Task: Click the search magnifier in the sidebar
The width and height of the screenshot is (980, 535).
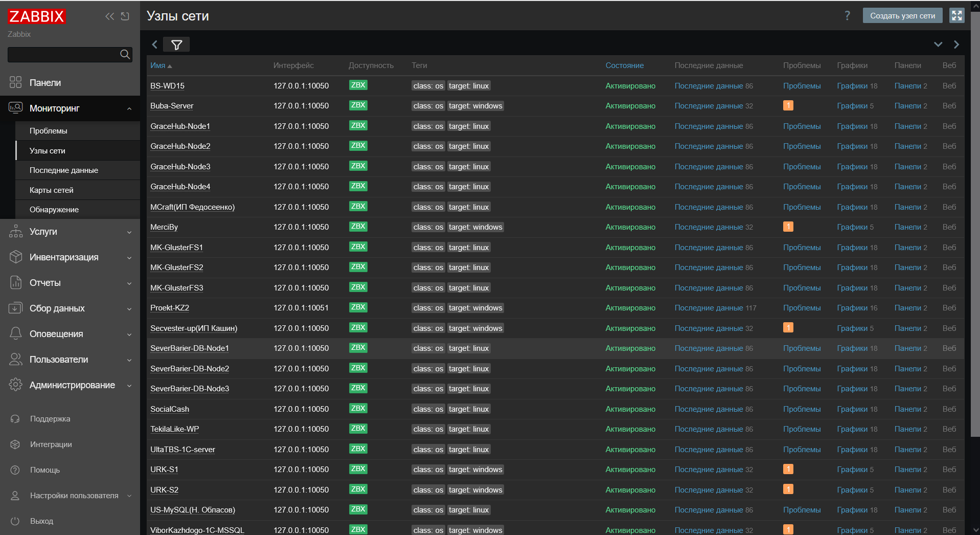Action: (125, 54)
